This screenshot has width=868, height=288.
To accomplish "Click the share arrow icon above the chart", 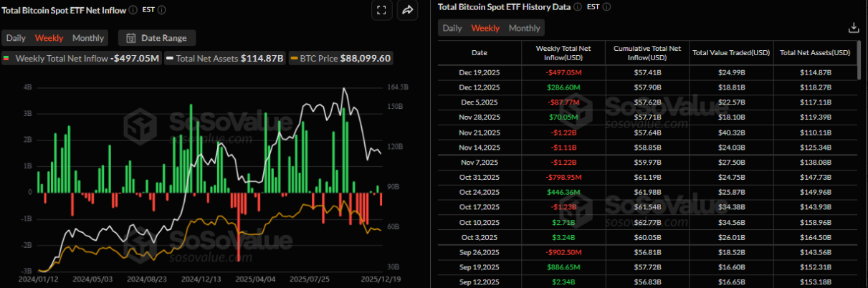I will tap(408, 10).
